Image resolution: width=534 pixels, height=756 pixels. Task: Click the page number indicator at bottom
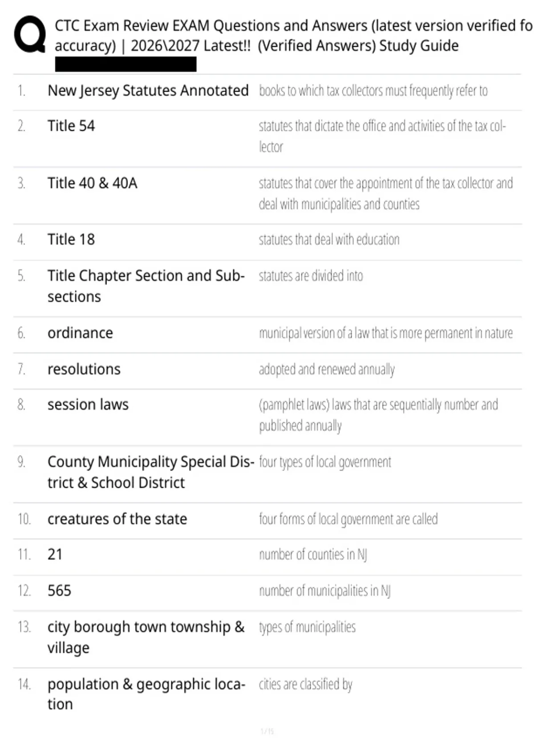(x=267, y=731)
